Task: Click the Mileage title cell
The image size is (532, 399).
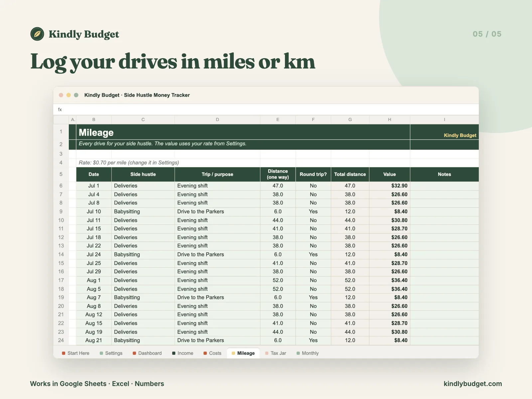Action: coord(243,132)
